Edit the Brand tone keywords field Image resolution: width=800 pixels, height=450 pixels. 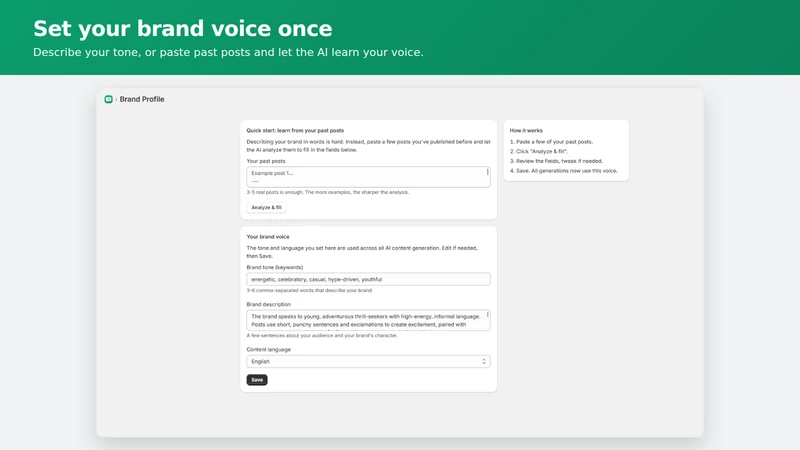(368, 279)
